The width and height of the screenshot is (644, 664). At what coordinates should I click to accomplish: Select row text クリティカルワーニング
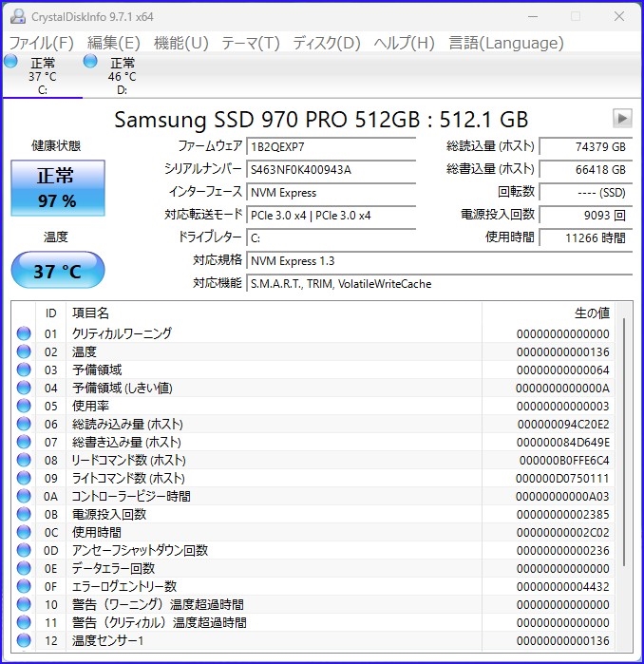click(122, 333)
